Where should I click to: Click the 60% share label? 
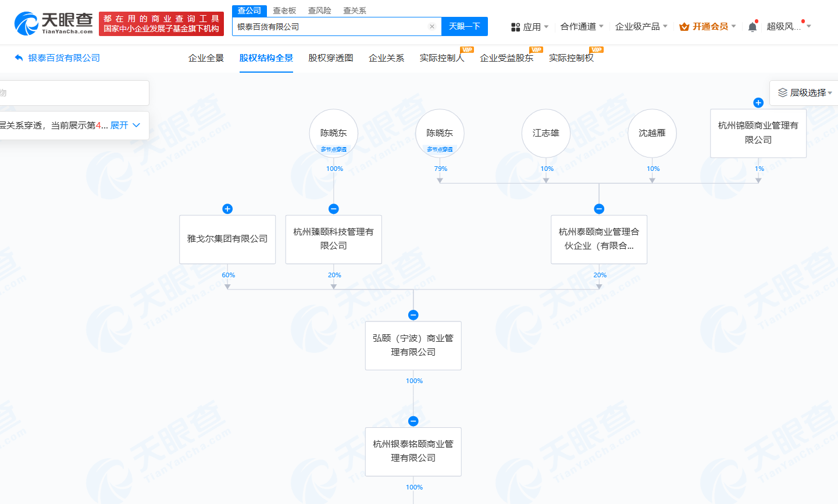(229, 275)
